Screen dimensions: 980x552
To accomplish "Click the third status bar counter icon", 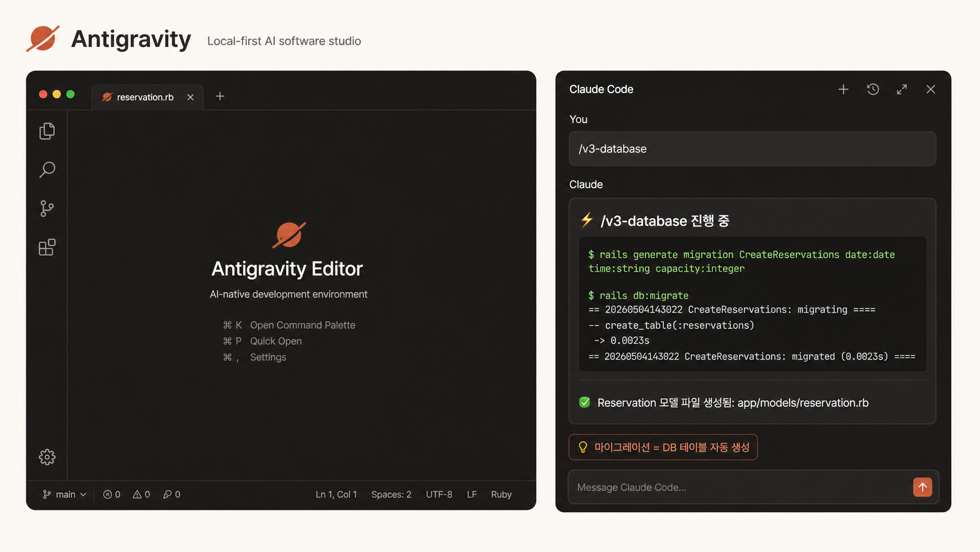I will (x=172, y=495).
